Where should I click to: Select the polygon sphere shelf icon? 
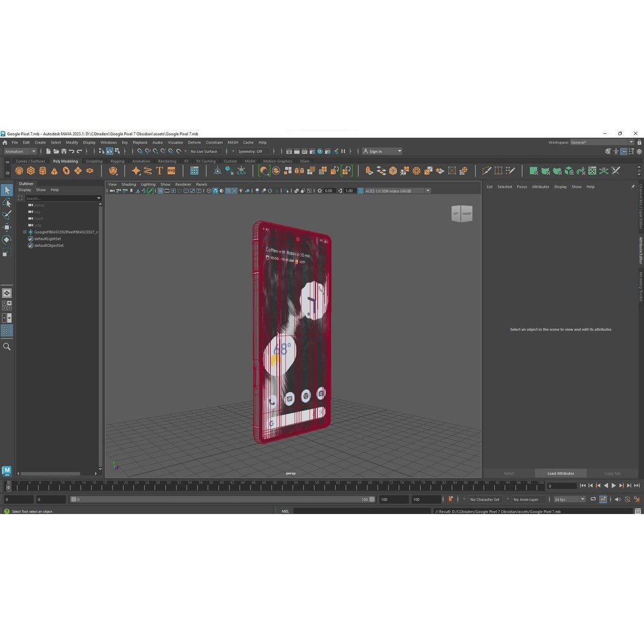(19, 171)
